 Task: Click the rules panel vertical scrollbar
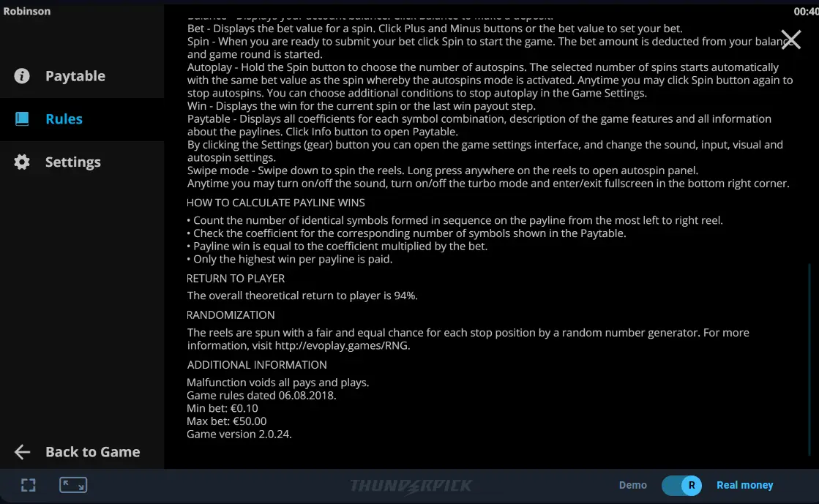pyautogui.click(x=810, y=358)
